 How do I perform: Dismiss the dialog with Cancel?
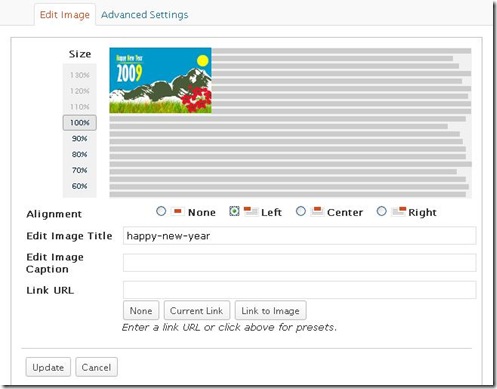96,367
